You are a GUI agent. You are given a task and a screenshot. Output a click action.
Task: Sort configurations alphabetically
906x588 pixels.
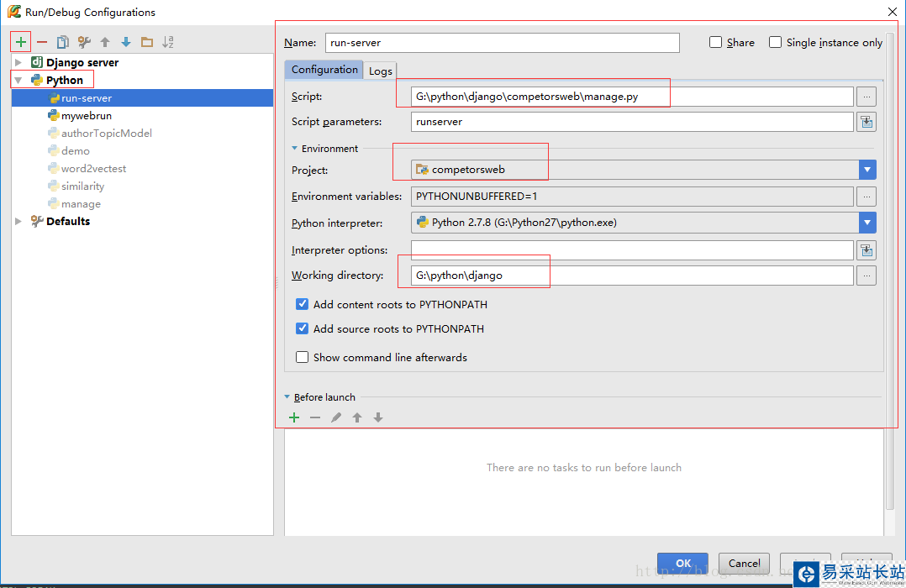pyautogui.click(x=168, y=42)
